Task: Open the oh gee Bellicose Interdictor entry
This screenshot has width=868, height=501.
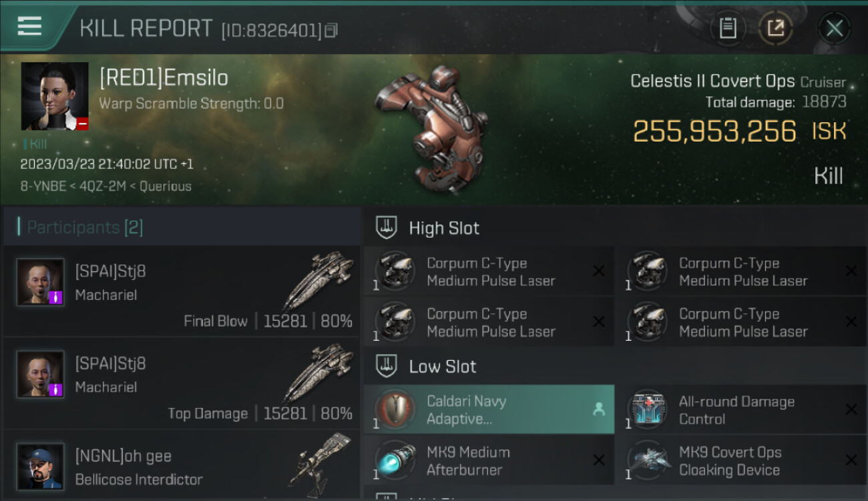Action: pyautogui.click(x=182, y=466)
